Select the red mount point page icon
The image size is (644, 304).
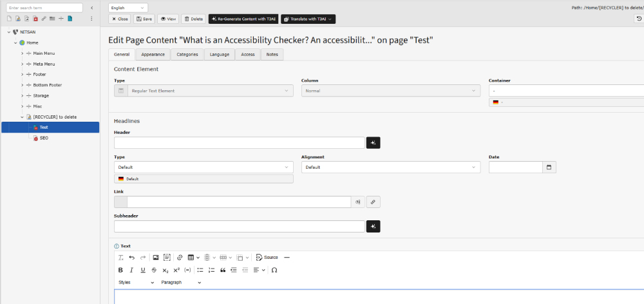pyautogui.click(x=35, y=19)
